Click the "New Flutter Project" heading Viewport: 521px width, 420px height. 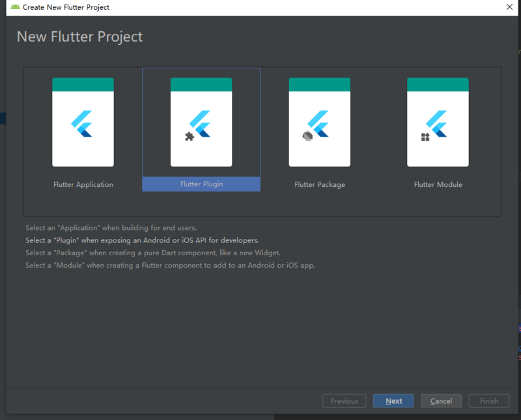coord(79,36)
